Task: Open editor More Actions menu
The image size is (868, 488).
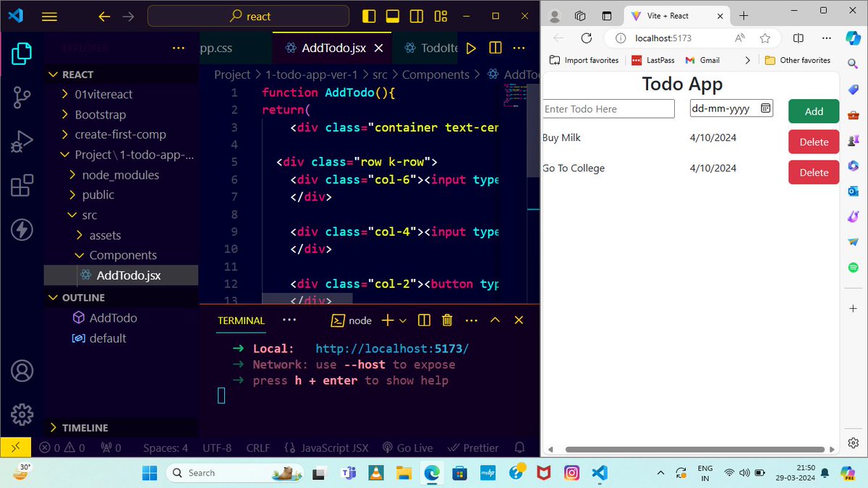Action: click(519, 48)
